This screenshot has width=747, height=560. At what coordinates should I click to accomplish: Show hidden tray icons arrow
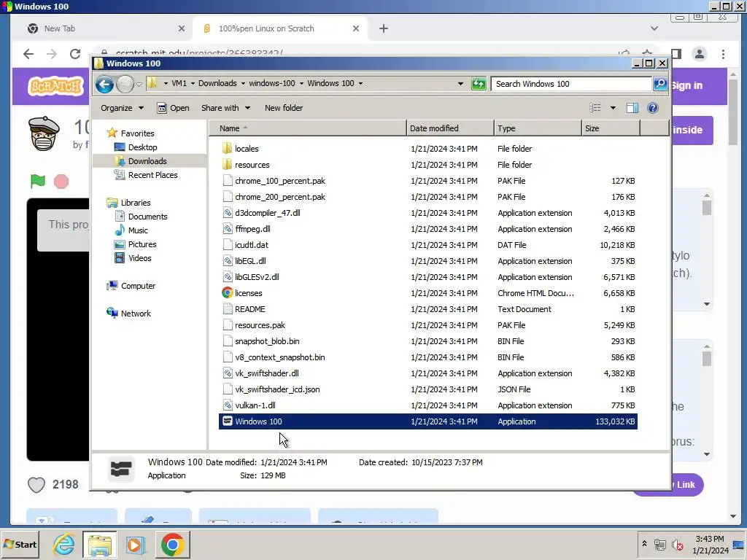[644, 543]
